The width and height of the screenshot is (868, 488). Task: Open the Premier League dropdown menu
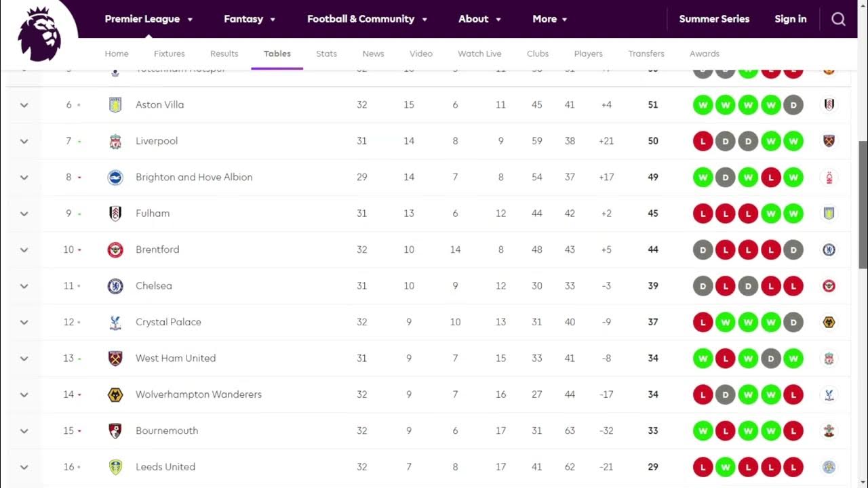(149, 19)
